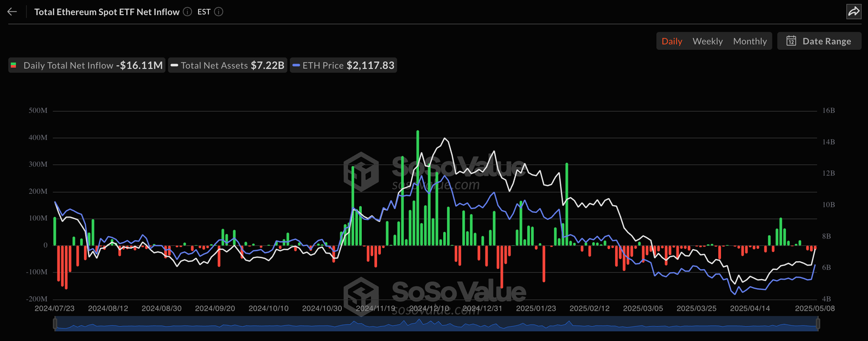This screenshot has height=341, width=868.
Task: Open the Date Range picker
Action: click(x=819, y=41)
